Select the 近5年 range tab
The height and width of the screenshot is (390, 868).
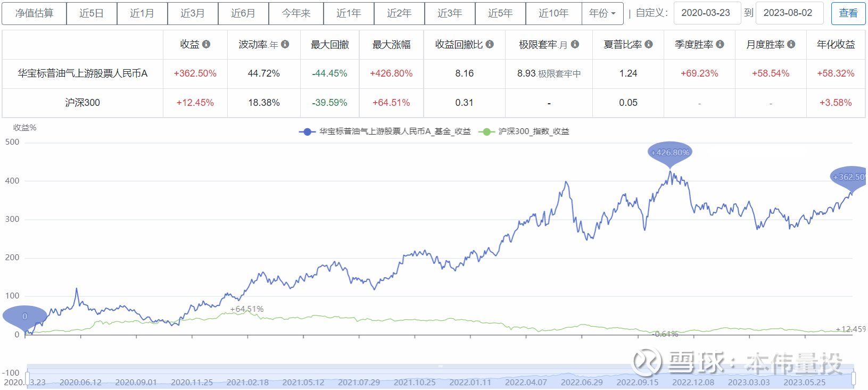(500, 13)
